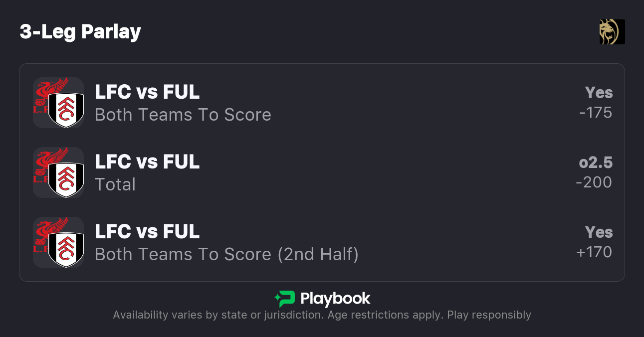Click the BetMGM lion logo
Image resolution: width=644 pixels, height=337 pixels.
pyautogui.click(x=612, y=32)
